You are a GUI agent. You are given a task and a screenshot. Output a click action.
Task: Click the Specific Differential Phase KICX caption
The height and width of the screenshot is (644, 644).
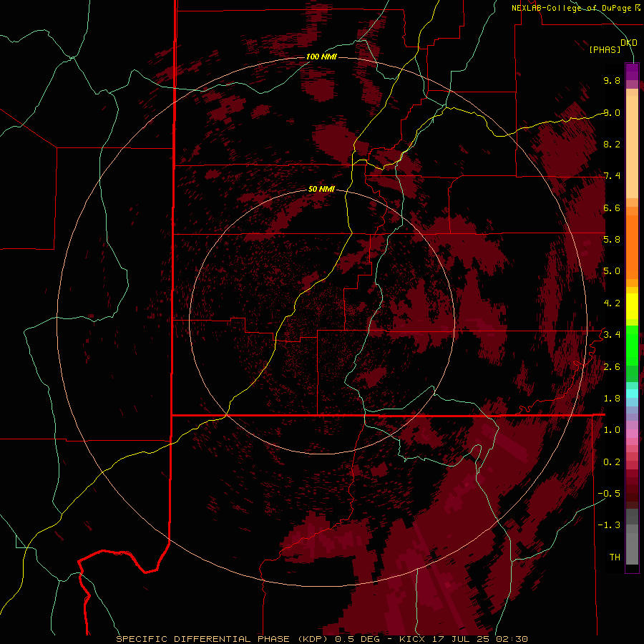click(x=322, y=639)
